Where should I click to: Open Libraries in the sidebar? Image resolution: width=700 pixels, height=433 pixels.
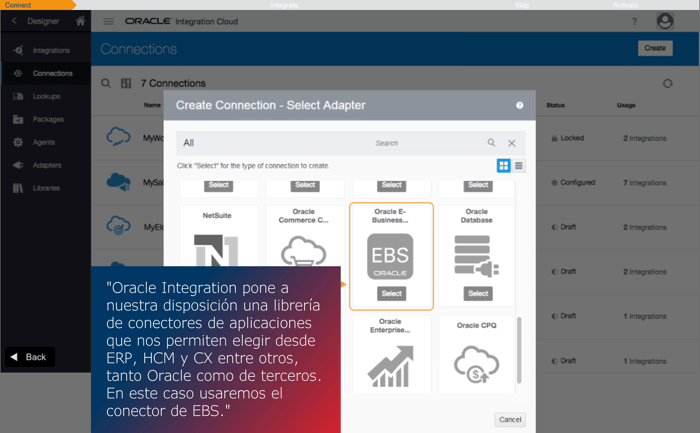tap(46, 188)
